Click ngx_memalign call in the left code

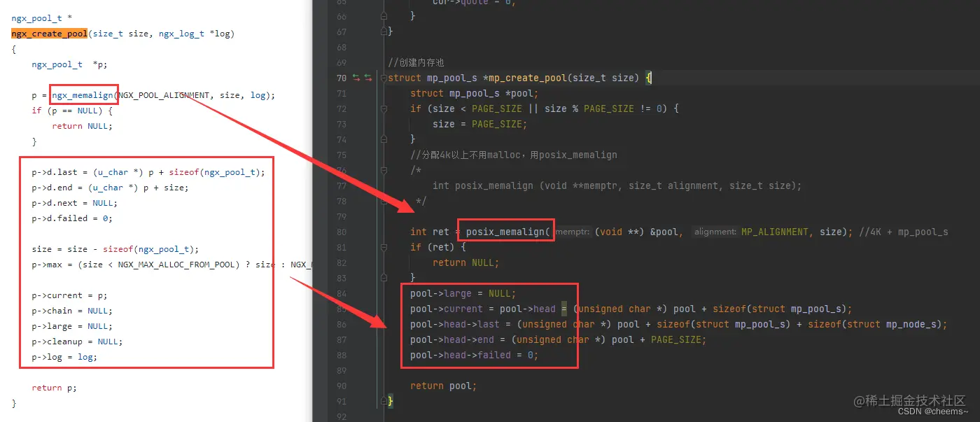coord(83,94)
